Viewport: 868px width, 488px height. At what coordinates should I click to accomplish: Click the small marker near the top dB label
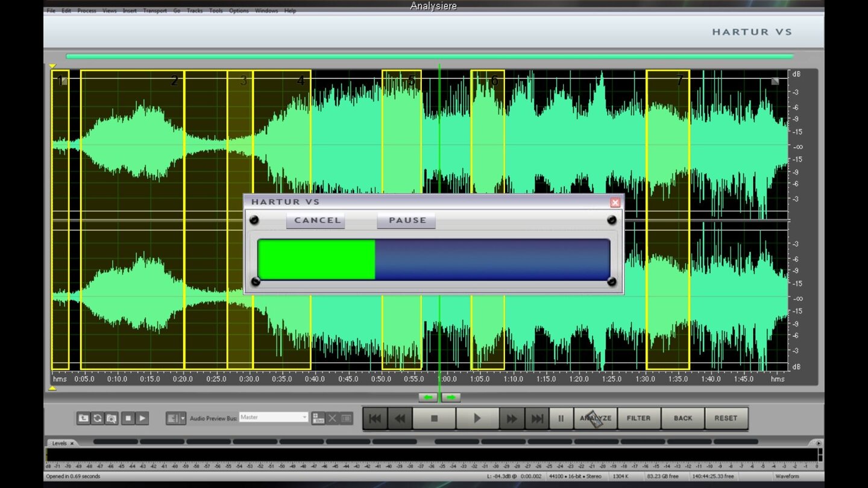tap(775, 81)
